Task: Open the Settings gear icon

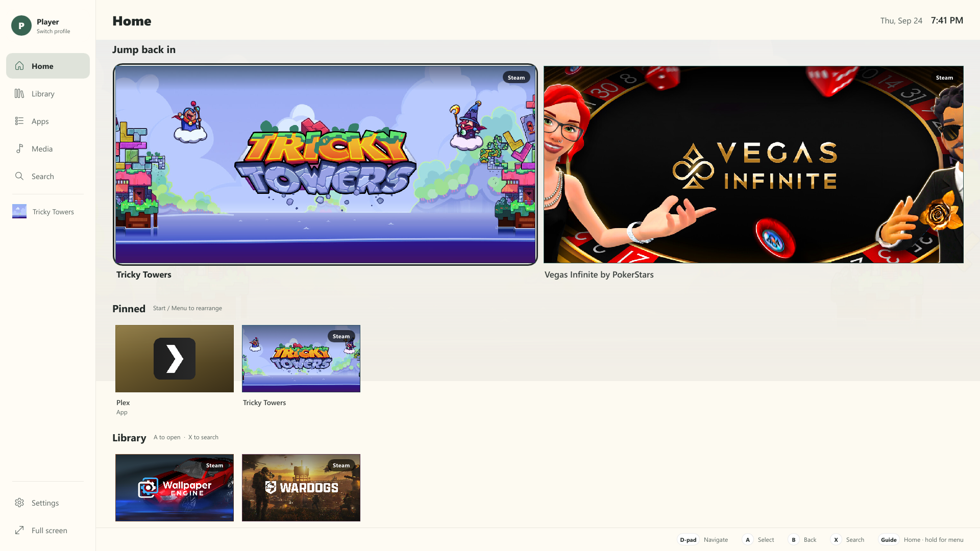Action: pyautogui.click(x=19, y=503)
